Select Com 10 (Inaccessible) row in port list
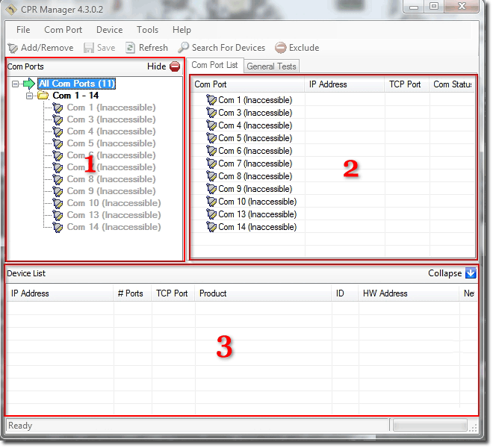The width and height of the screenshot is (493, 448). click(257, 202)
